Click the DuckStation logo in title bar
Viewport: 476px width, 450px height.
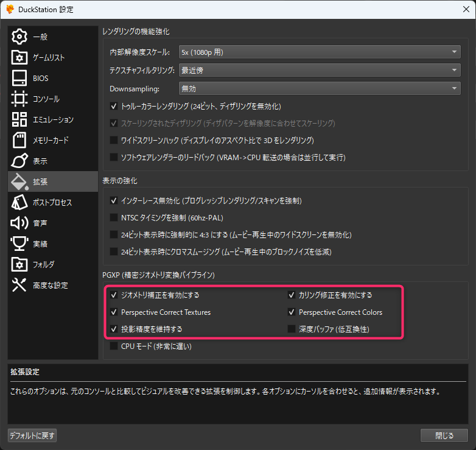click(x=10, y=9)
